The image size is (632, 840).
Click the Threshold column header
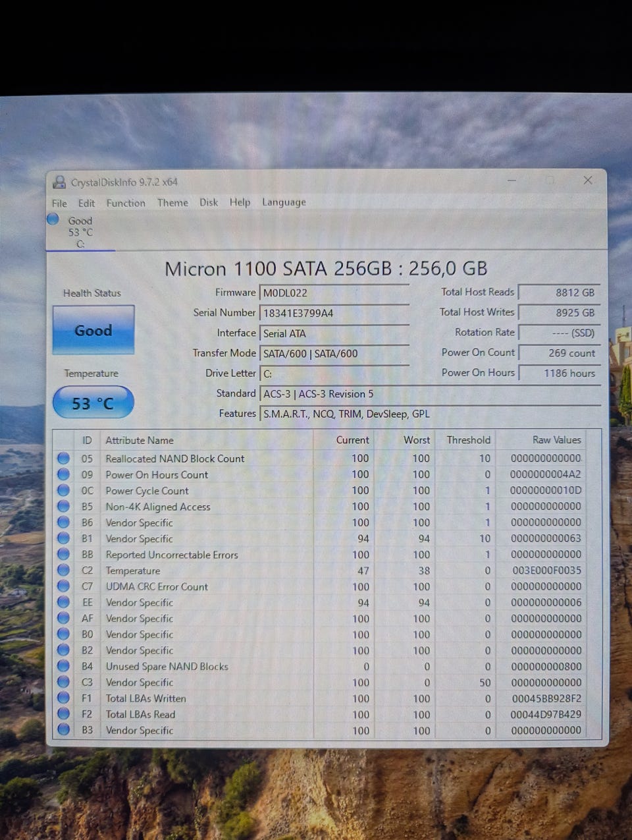click(465, 440)
